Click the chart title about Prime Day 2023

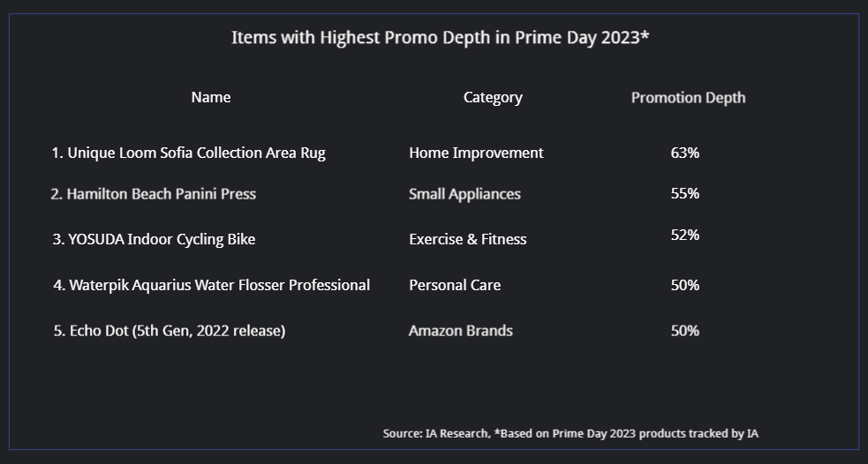(440, 38)
